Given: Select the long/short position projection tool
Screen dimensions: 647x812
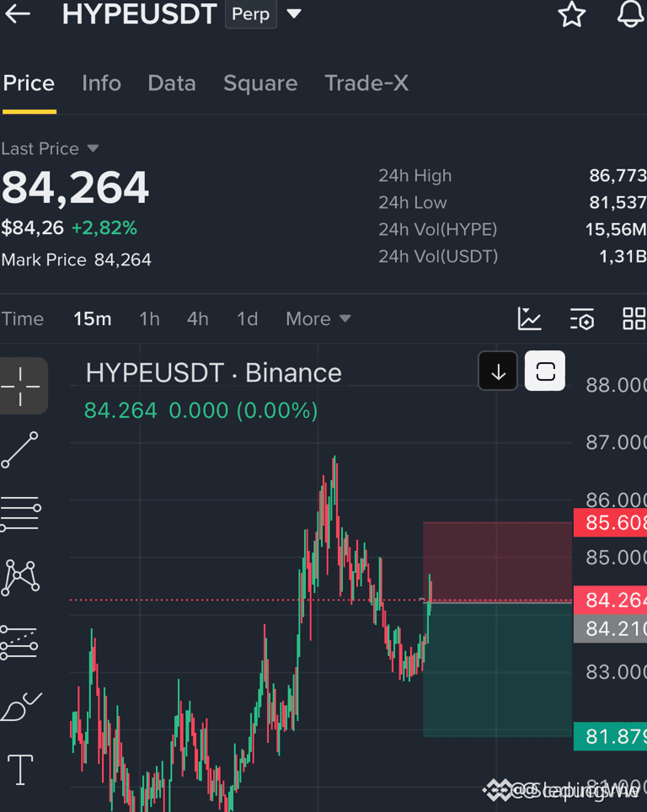Looking at the screenshot, I should [x=19, y=643].
